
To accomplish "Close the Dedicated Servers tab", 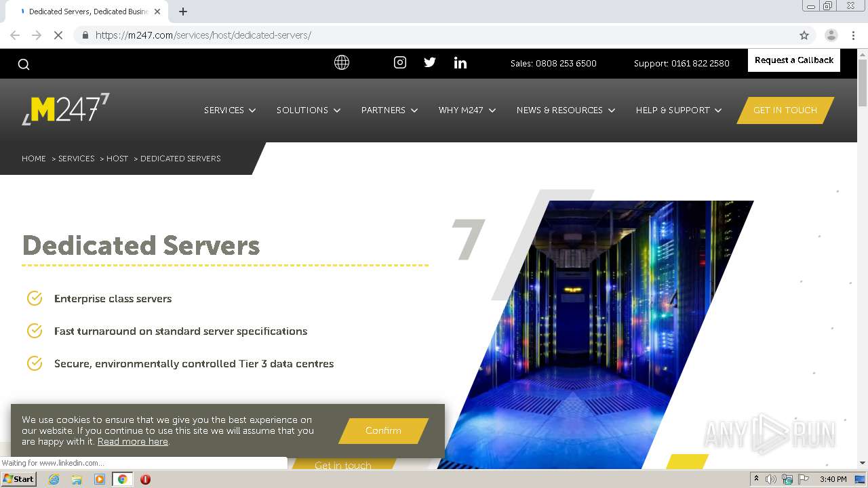I will point(157,12).
